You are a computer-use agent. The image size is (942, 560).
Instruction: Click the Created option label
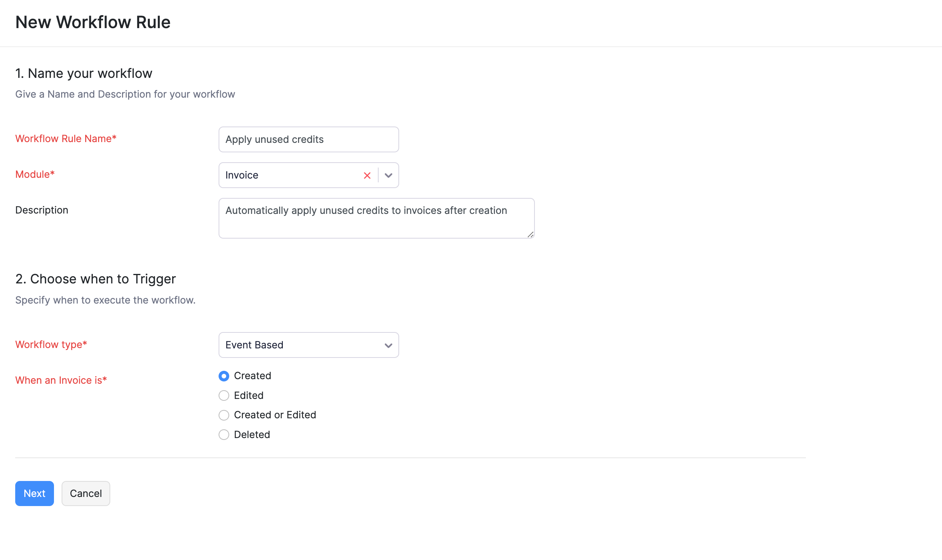pyautogui.click(x=252, y=376)
